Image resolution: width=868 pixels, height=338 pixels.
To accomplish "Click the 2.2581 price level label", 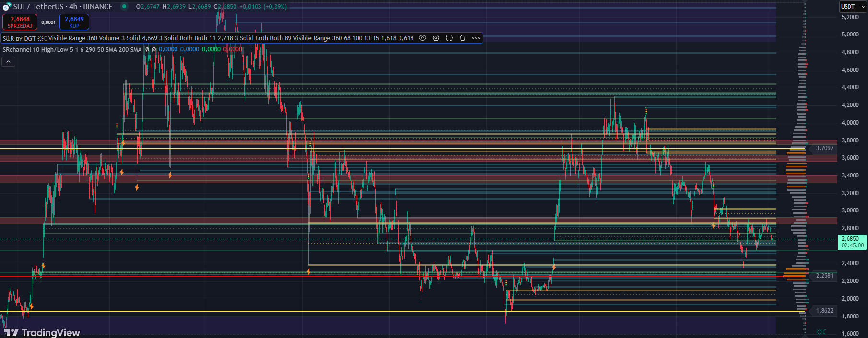I will click(824, 276).
